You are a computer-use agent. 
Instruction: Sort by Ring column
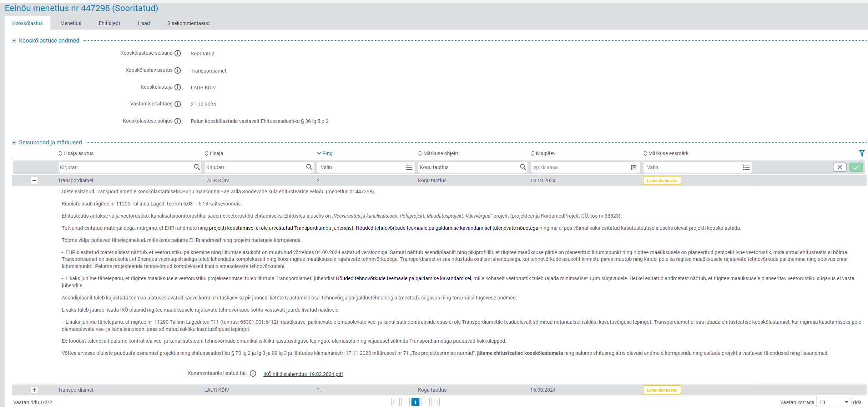click(324, 153)
